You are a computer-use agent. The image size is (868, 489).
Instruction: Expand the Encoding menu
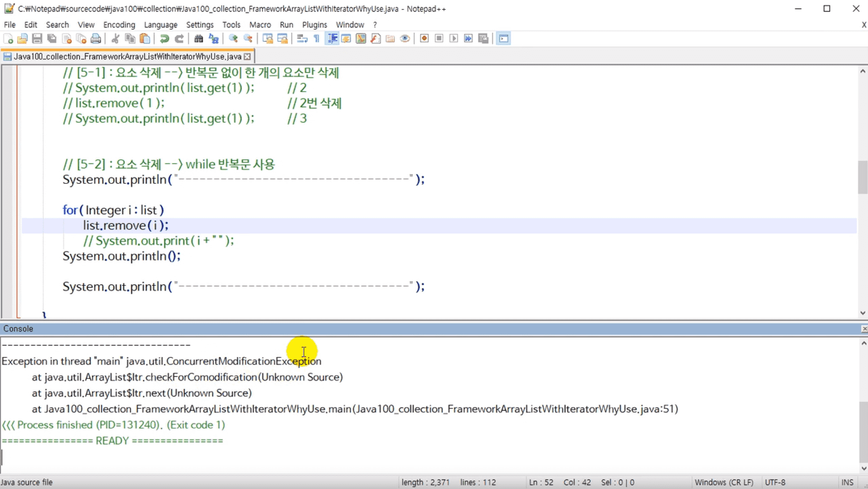pos(119,25)
